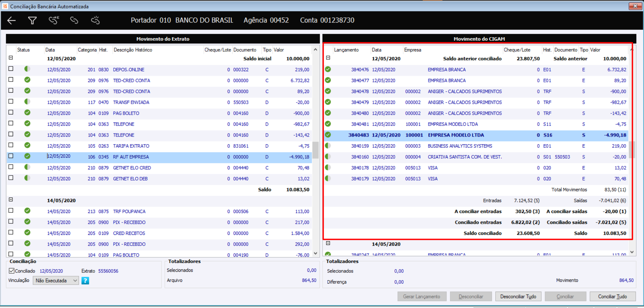The width and height of the screenshot is (644, 308).
Task: Click the Extrato number field 55560056
Action: point(108,271)
